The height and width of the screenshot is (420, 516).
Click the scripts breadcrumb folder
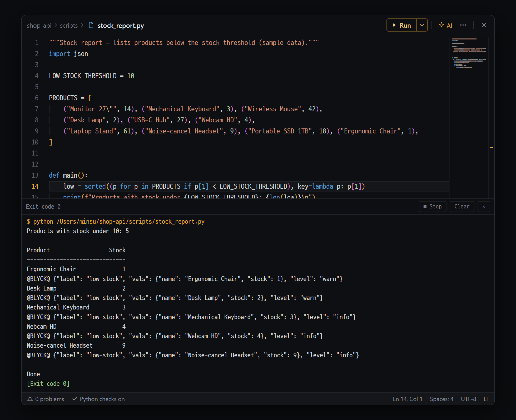[69, 26]
